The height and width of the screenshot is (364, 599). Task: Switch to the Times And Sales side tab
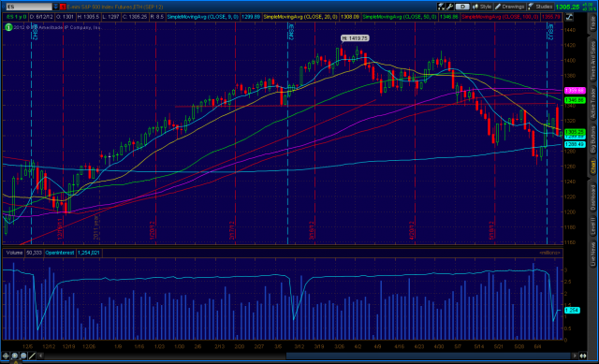(592, 61)
